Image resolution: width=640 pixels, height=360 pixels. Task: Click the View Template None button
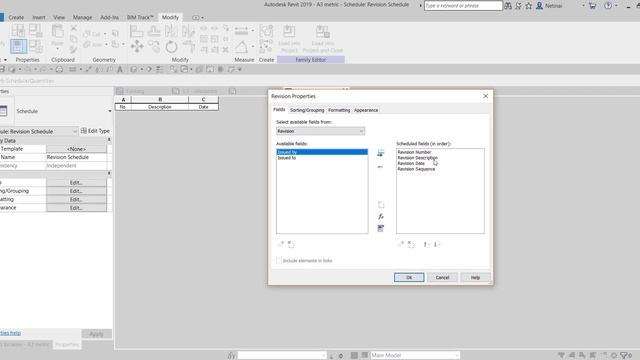click(76, 149)
